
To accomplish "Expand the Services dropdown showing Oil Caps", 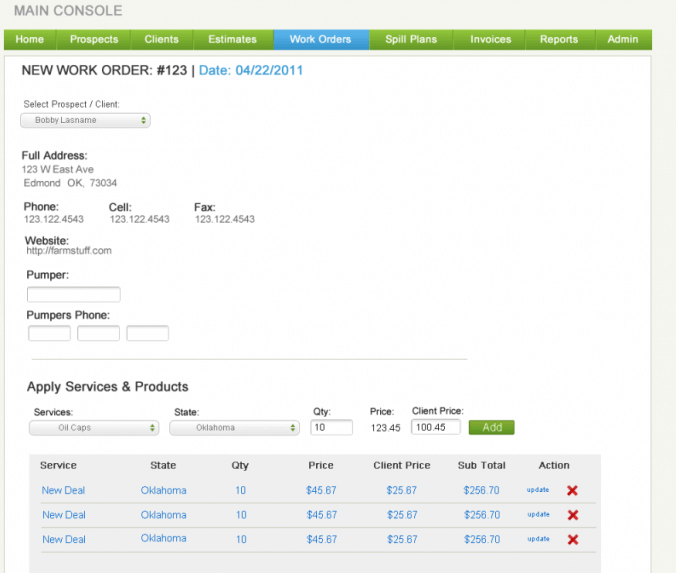I will tap(94, 427).
